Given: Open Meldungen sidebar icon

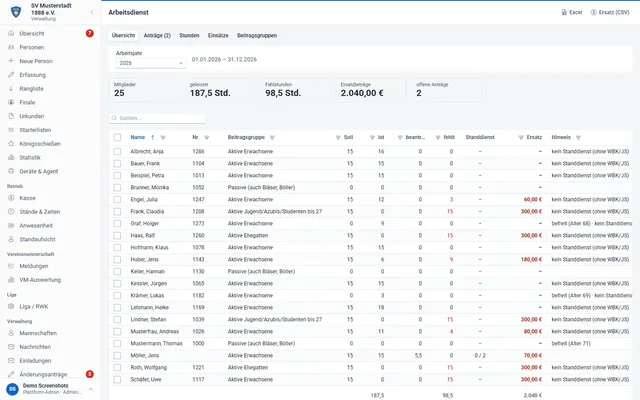Looking at the screenshot, I should pos(11,266).
